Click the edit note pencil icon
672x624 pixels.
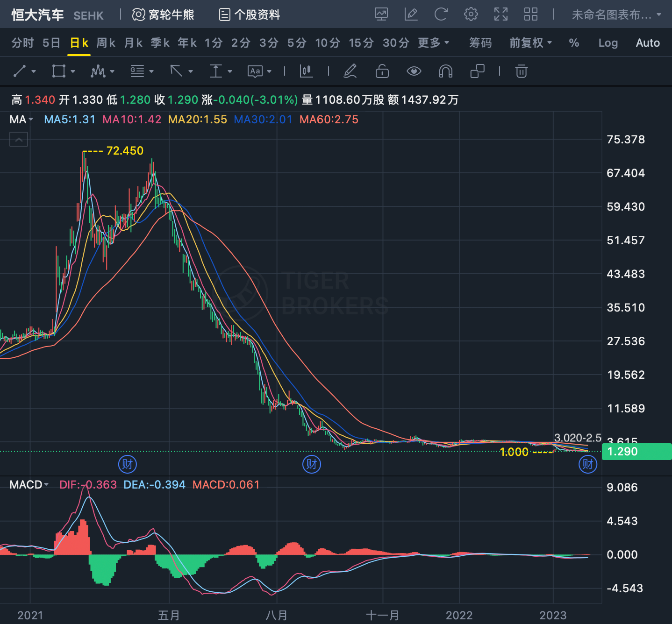tap(411, 14)
